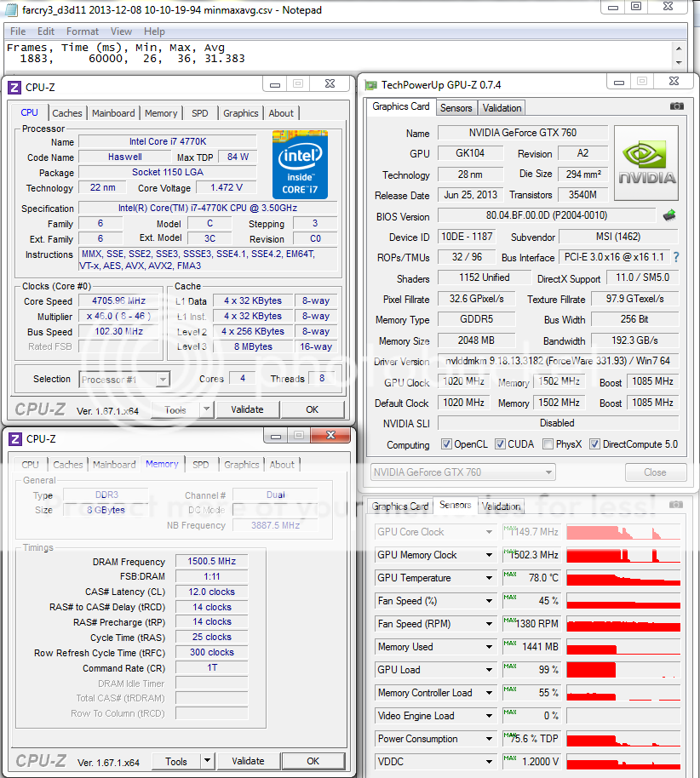Click the Intel Core i7 logo badge
This screenshot has height=778, width=700.
click(x=300, y=164)
